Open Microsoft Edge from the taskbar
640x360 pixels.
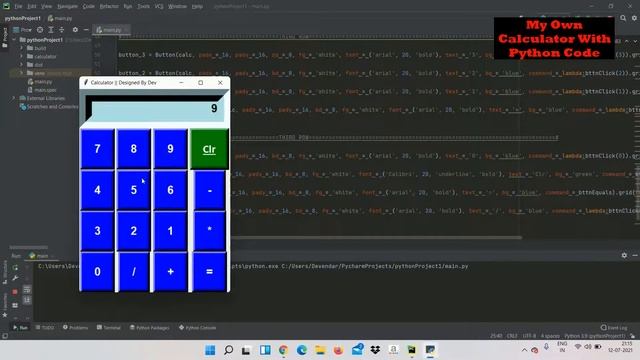point(302,350)
